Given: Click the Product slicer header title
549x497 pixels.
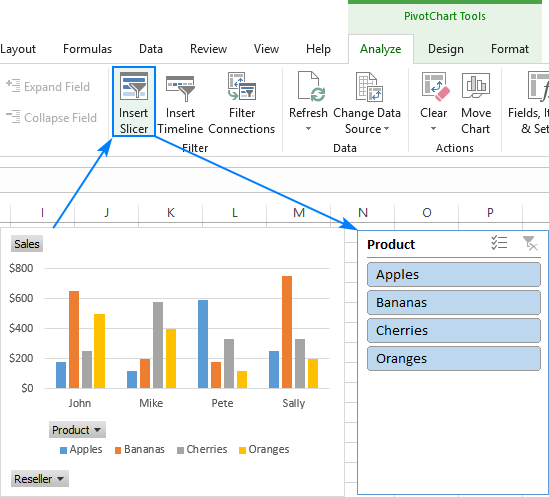Looking at the screenshot, I should (391, 244).
